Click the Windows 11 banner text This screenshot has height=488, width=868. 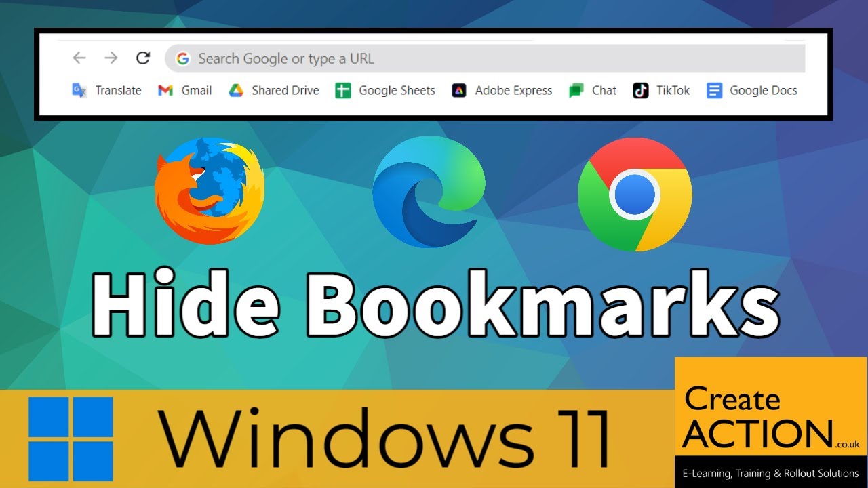tap(384, 437)
